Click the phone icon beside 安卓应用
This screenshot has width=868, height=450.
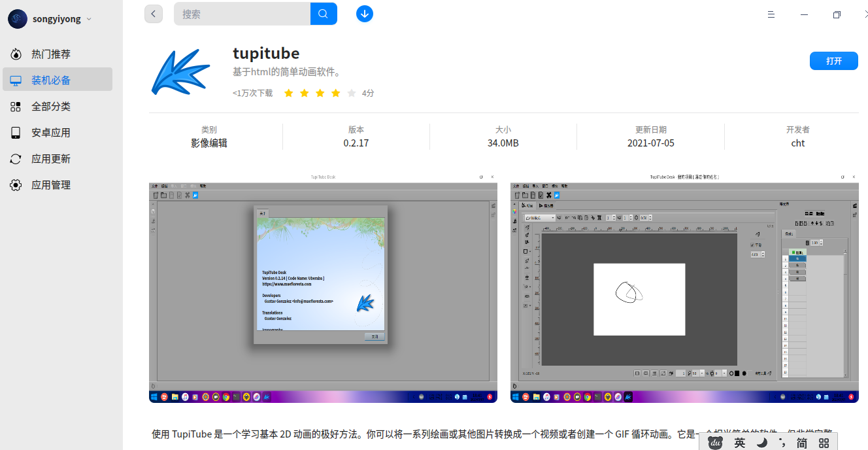(x=16, y=133)
